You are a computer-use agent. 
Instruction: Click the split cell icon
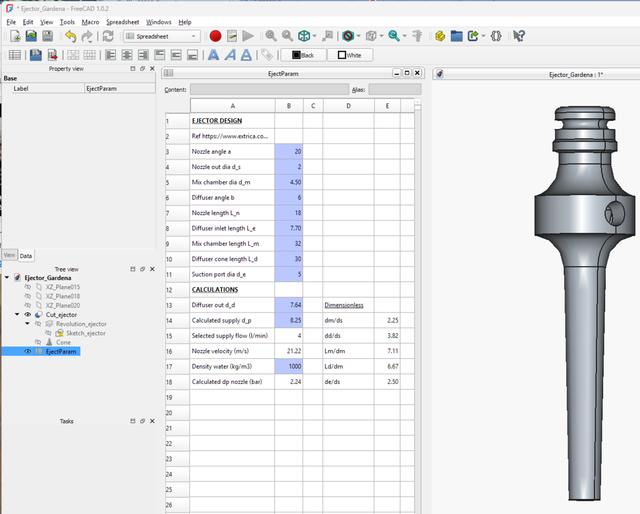pos(89,55)
